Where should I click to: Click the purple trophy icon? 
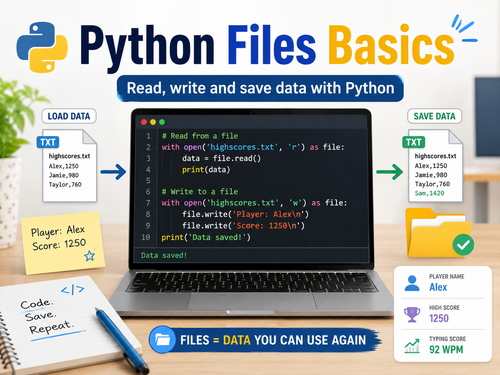pos(412,314)
